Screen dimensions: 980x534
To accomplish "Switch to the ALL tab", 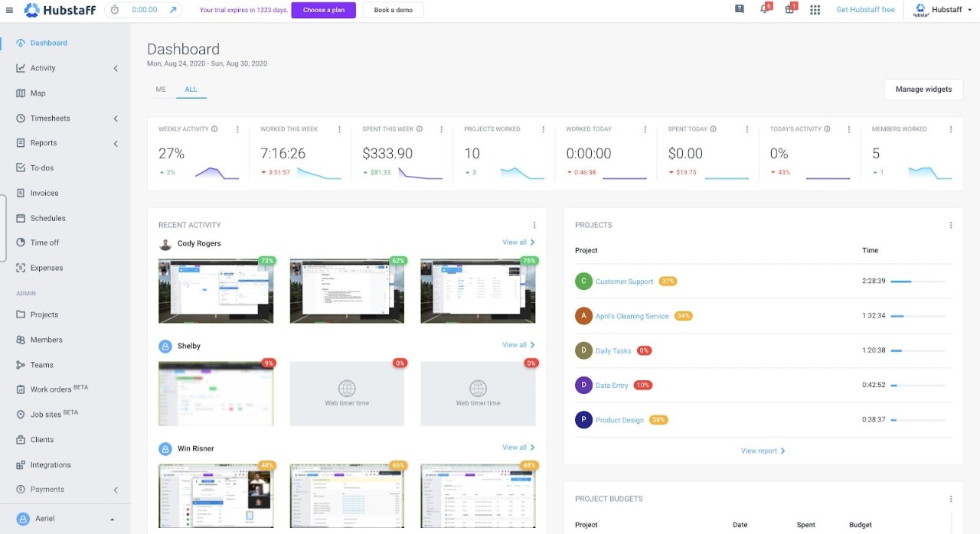I will pos(191,90).
